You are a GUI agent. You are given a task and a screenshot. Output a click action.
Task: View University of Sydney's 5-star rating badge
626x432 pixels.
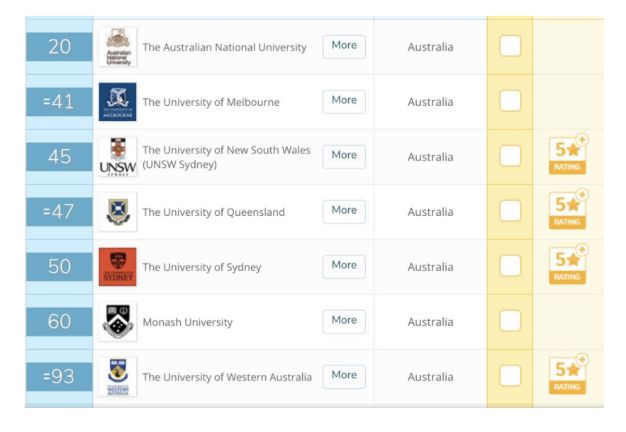tap(568, 265)
